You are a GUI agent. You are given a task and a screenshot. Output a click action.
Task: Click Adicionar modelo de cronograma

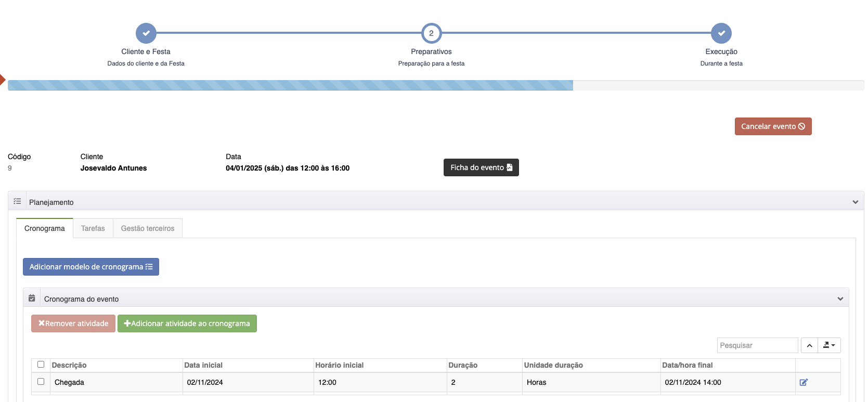point(91,267)
